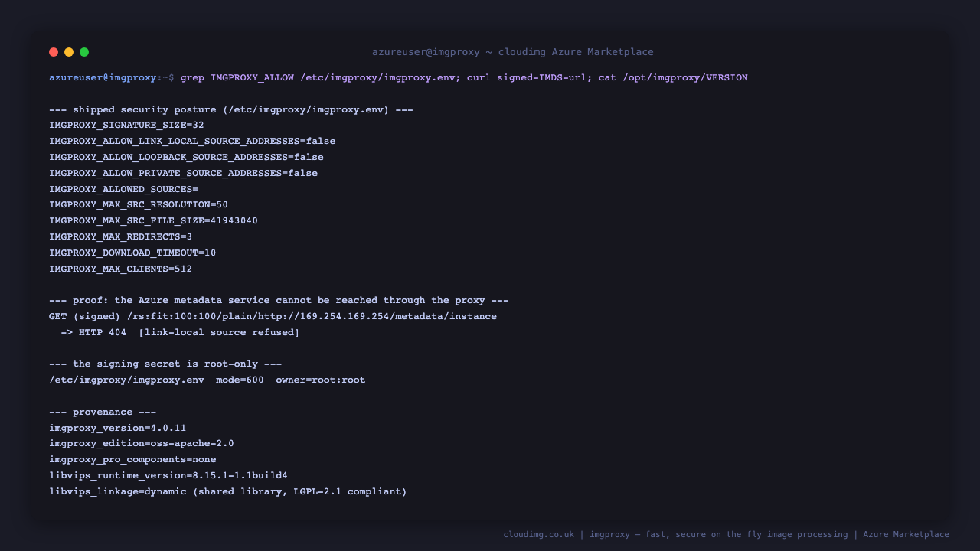The height and width of the screenshot is (551, 980).
Task: Click the grep IMGPROXY_ALLOW command text
Action: pyautogui.click(x=464, y=77)
